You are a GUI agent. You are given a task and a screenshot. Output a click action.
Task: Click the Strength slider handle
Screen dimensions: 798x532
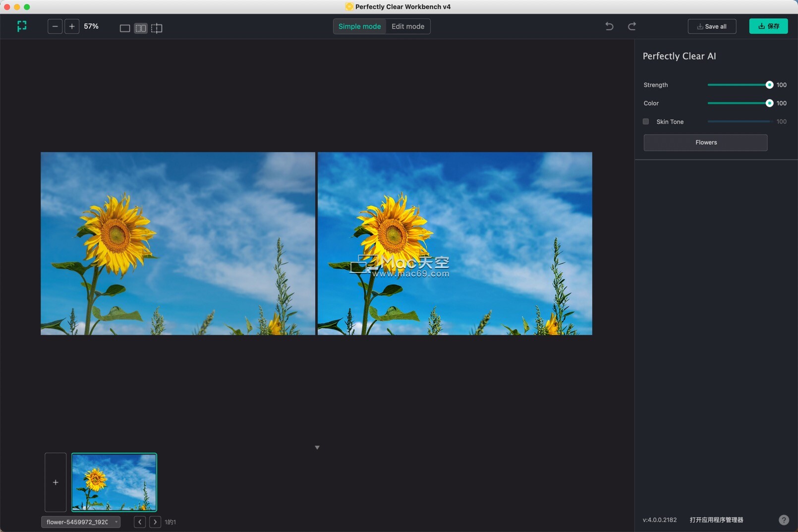click(769, 85)
